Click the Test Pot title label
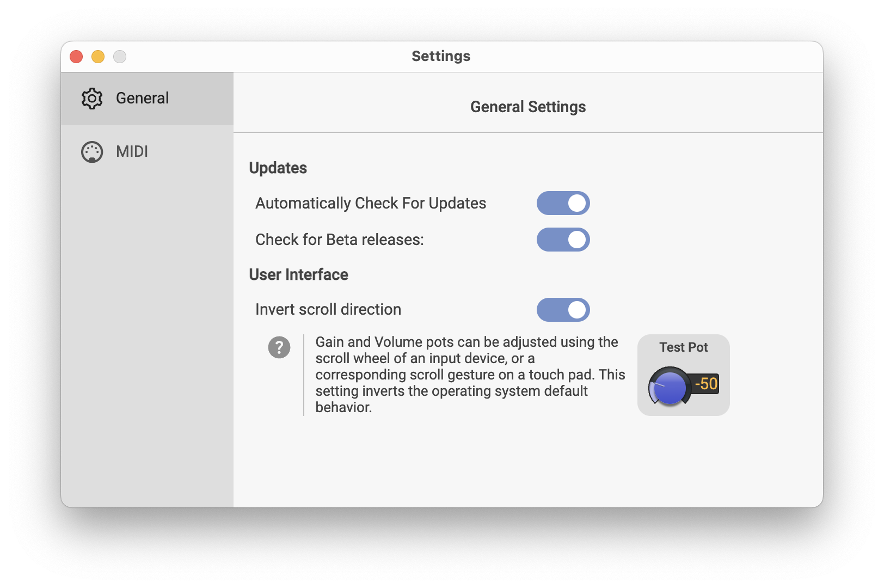The image size is (884, 588). [x=683, y=347]
